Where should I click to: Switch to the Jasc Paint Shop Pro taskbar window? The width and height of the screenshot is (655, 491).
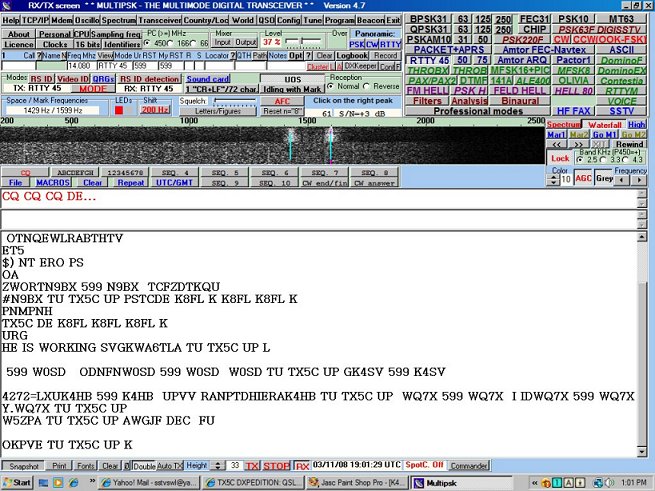(x=358, y=483)
